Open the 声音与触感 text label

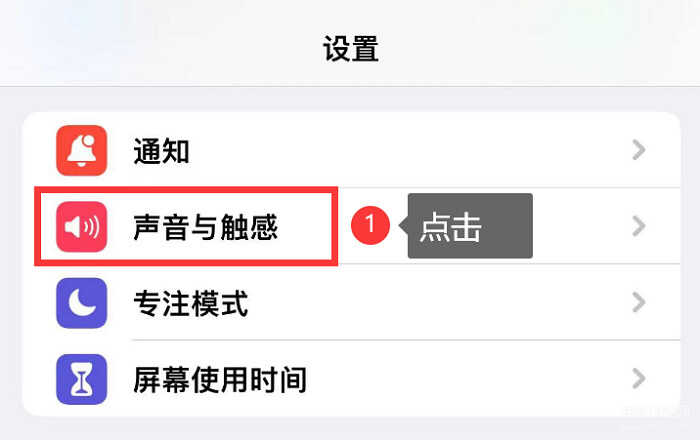(205, 227)
